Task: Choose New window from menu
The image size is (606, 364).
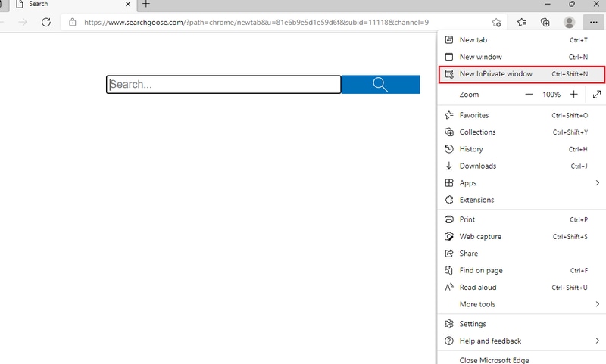Action: 521,57
